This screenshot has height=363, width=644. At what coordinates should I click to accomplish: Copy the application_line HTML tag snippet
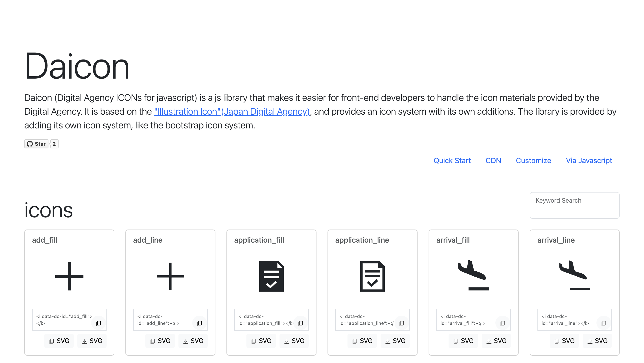402,323
